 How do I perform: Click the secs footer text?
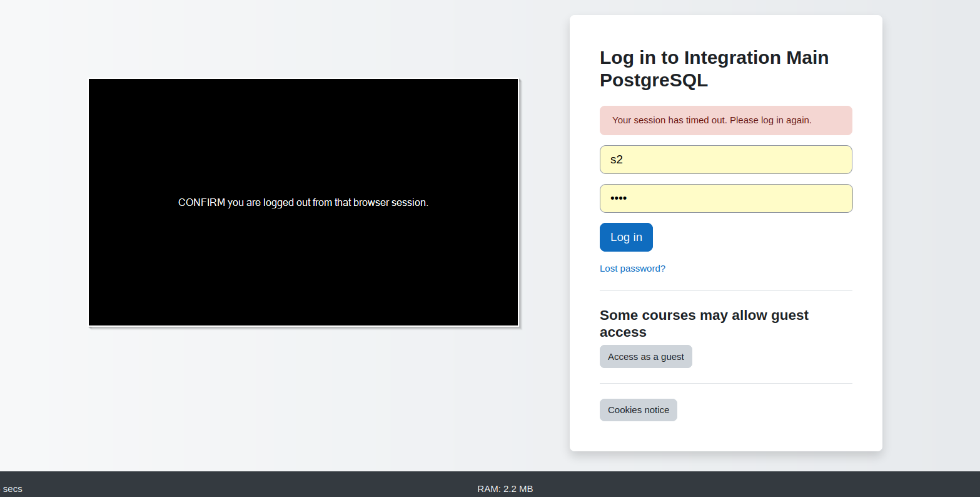tap(13, 489)
